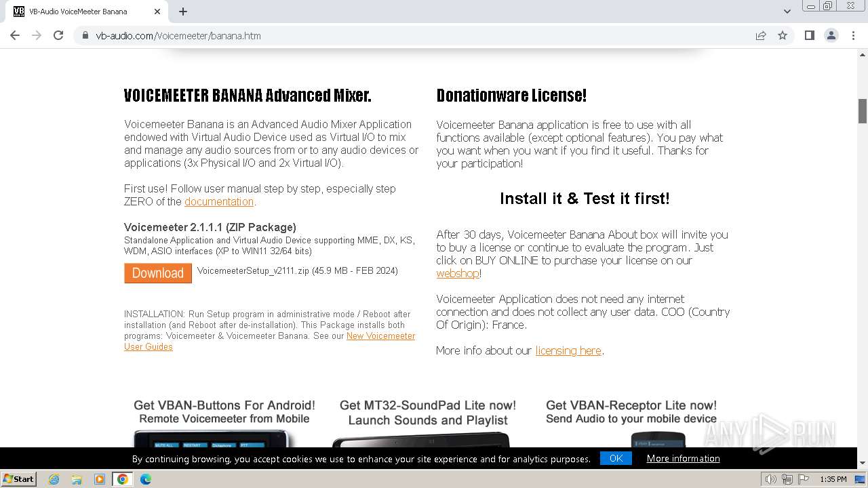Click the page vertical scrollbar thumb
The width and height of the screenshot is (868, 488).
(x=863, y=111)
